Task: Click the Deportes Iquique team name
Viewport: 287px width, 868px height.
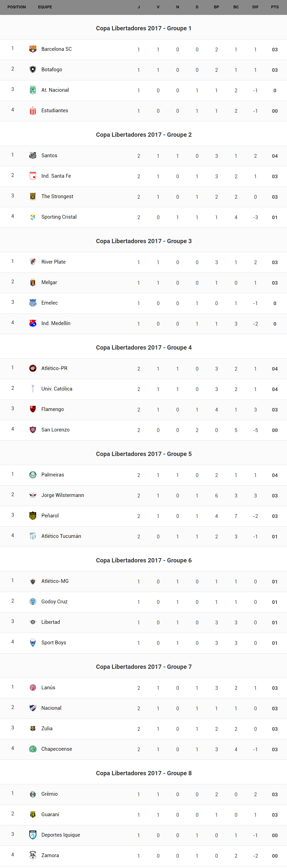Action: click(x=61, y=835)
